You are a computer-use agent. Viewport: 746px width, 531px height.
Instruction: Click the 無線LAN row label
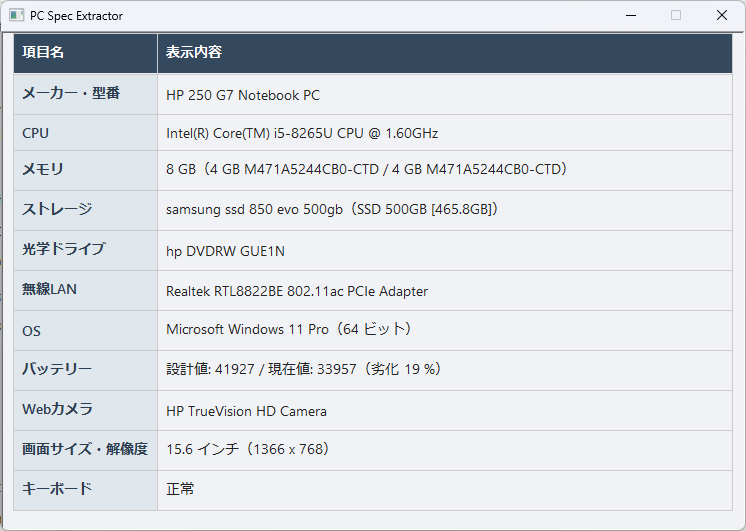(49, 289)
